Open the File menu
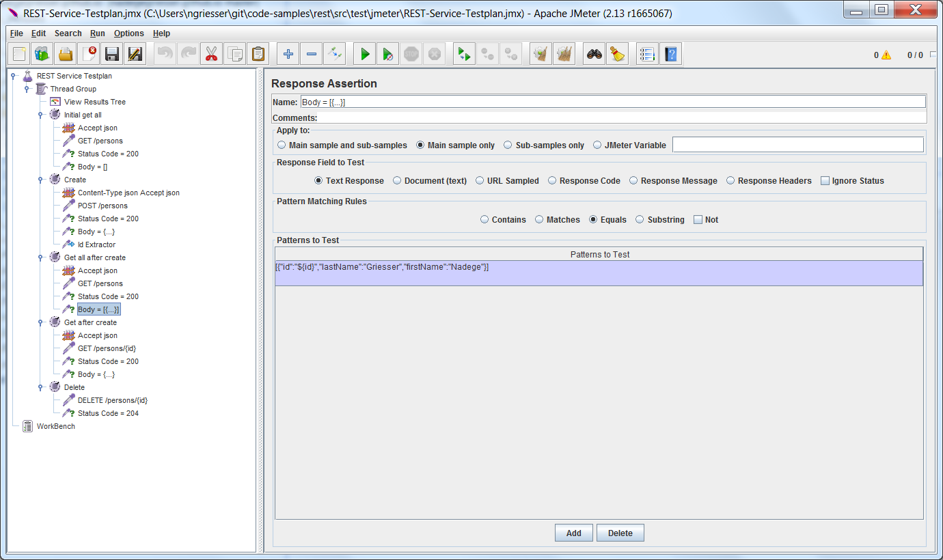 tap(16, 33)
